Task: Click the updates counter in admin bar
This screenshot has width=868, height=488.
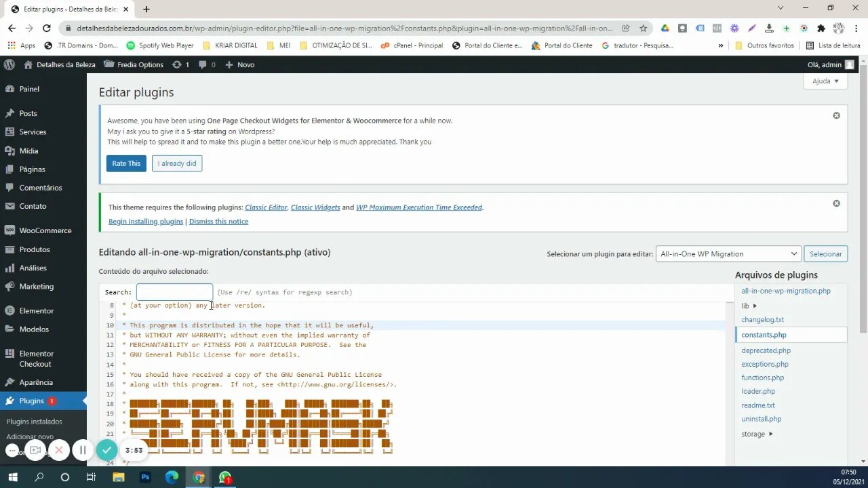Action: 181,64
